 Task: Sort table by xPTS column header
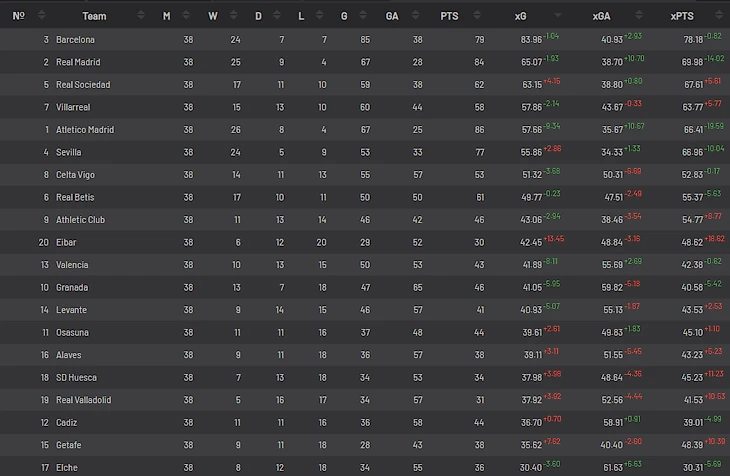(681, 15)
